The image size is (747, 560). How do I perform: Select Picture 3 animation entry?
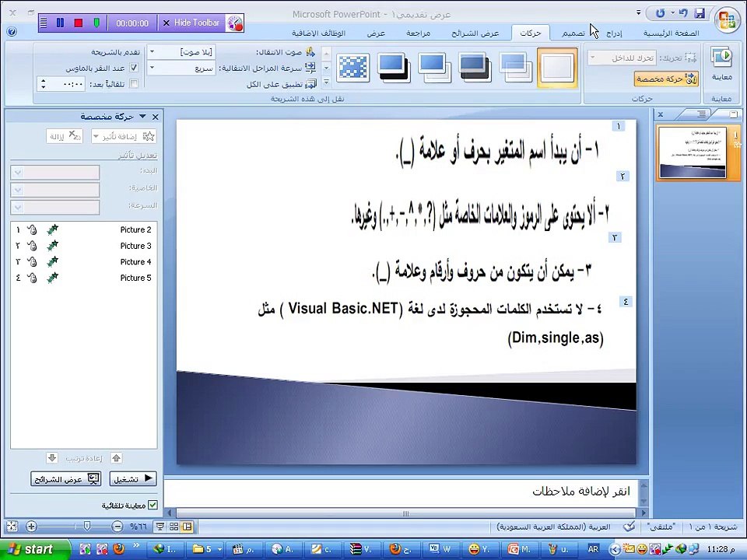[84, 246]
